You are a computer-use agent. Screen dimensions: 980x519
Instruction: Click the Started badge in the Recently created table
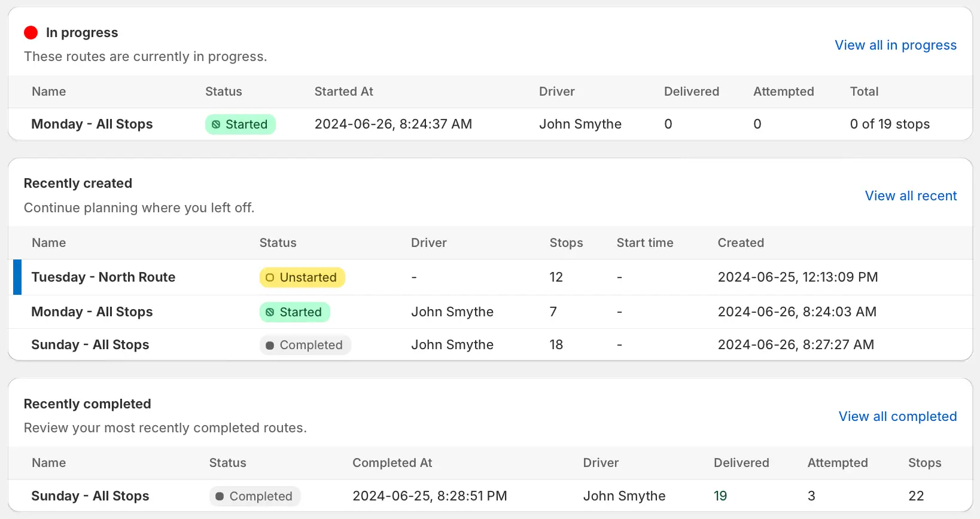pos(294,312)
